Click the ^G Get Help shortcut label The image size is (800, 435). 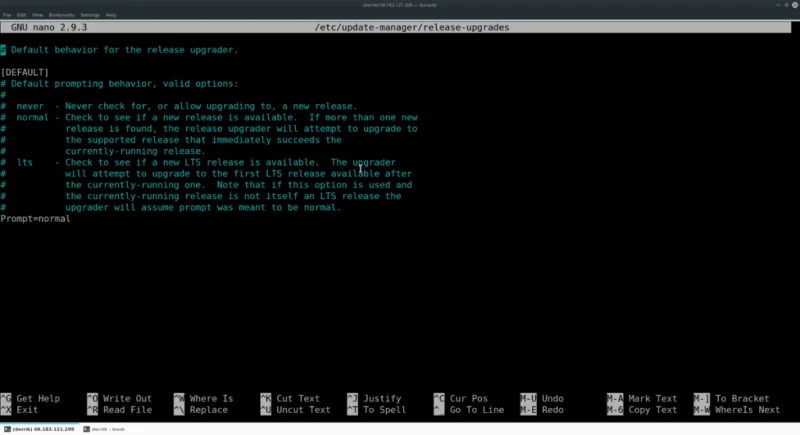(31, 398)
